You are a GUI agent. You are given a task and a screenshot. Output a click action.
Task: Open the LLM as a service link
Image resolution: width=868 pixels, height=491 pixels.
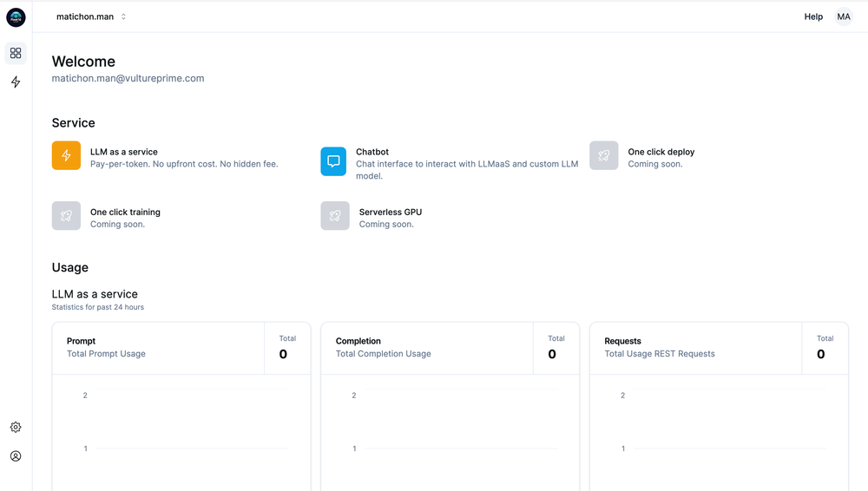tap(124, 152)
